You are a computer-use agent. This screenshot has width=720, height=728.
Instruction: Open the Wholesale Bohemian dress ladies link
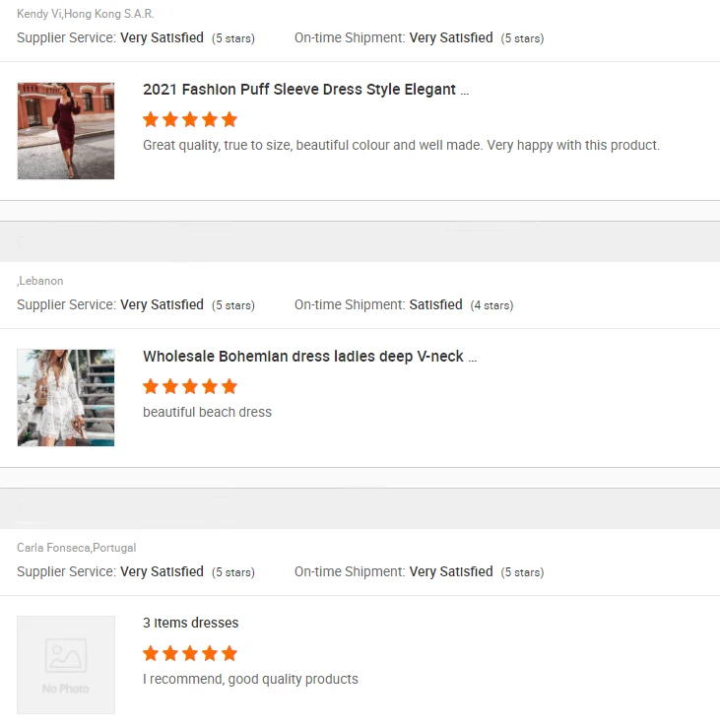[x=309, y=357]
